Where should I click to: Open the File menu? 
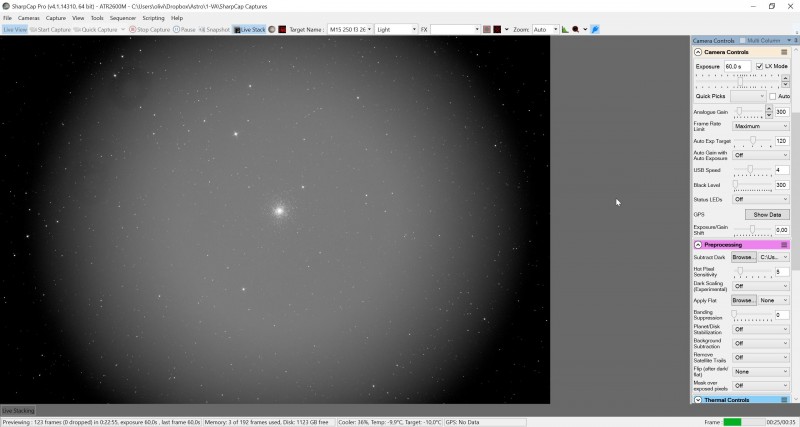pos(7,18)
